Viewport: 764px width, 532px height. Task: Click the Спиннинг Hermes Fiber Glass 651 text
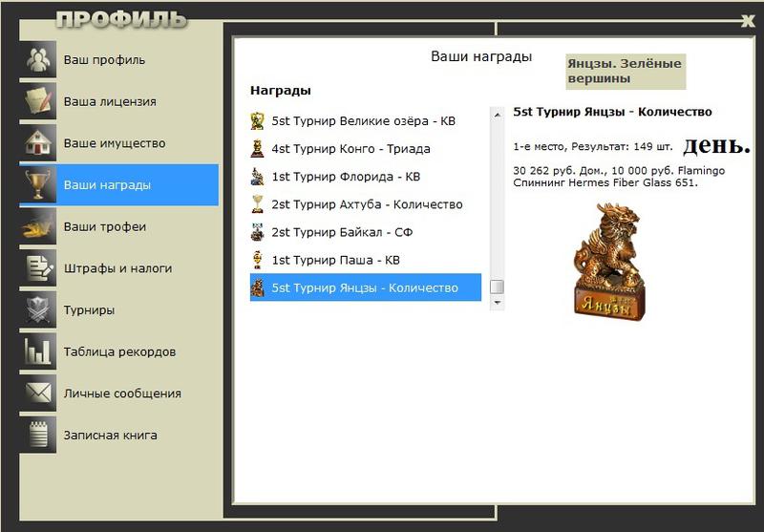(x=605, y=183)
